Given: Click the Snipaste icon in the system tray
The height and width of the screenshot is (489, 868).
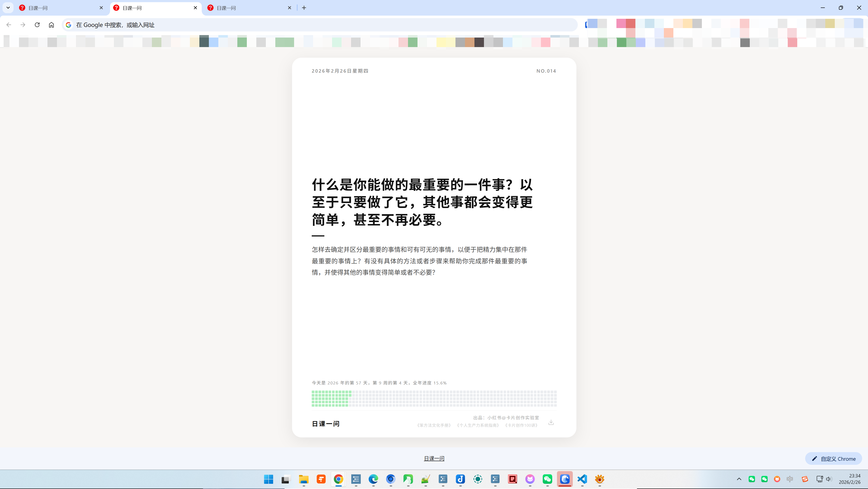Looking at the screenshot, I should tap(805, 479).
